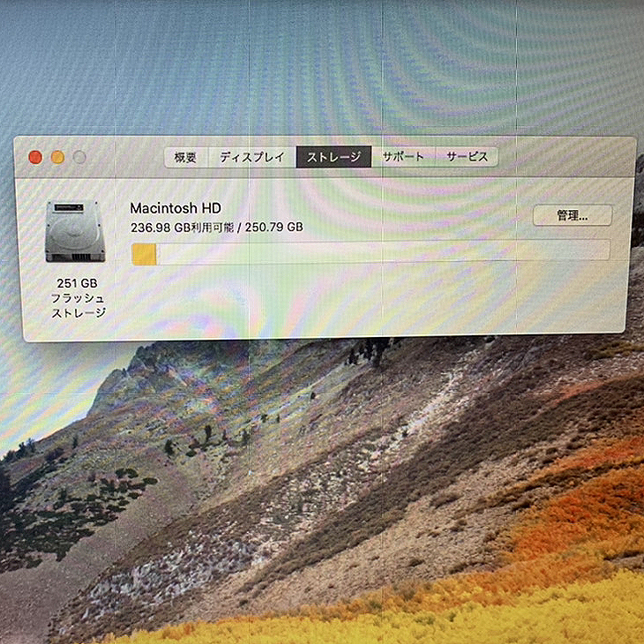Screen dimensions: 644x644
Task: Click the yellow used segment of storage bar
Action: (x=145, y=253)
